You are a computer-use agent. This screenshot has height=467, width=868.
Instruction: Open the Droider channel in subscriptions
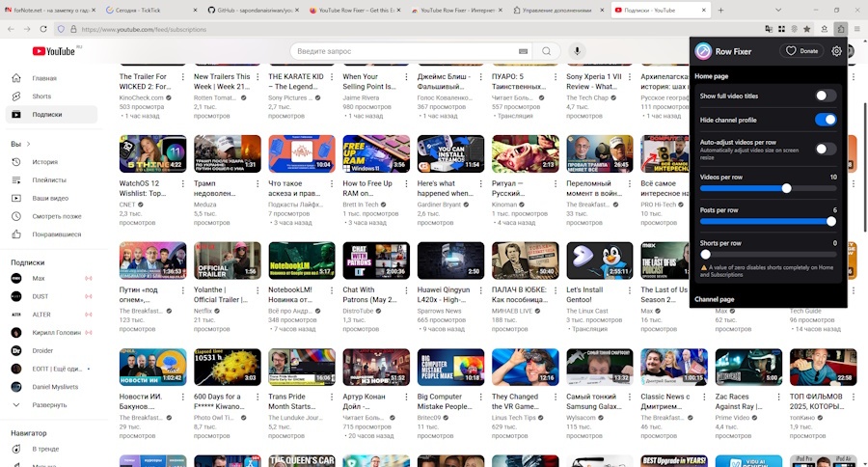[x=42, y=350]
